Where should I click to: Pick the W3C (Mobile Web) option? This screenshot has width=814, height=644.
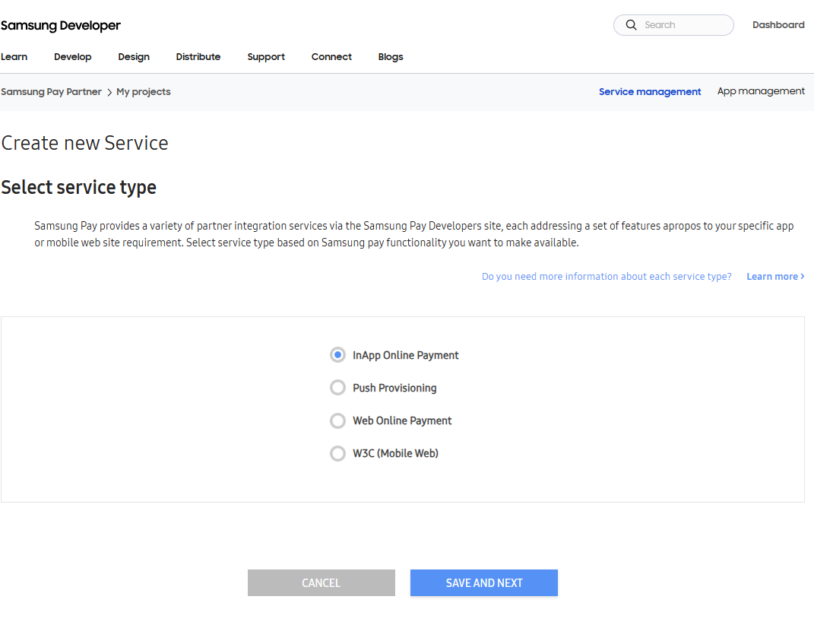click(337, 453)
